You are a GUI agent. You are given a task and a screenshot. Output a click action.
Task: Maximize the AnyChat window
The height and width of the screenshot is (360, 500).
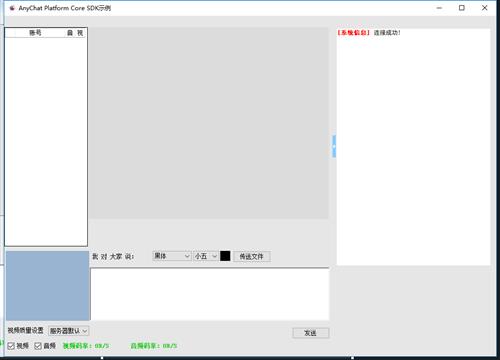click(x=462, y=8)
